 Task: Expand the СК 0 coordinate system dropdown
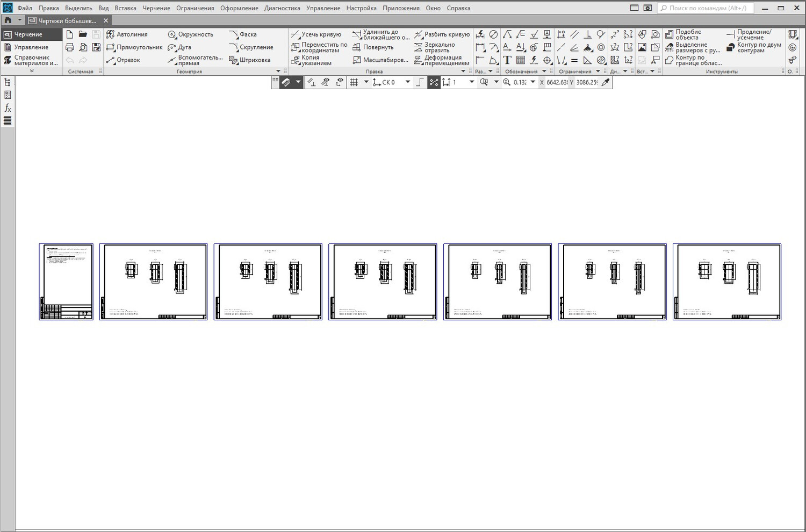tap(407, 82)
